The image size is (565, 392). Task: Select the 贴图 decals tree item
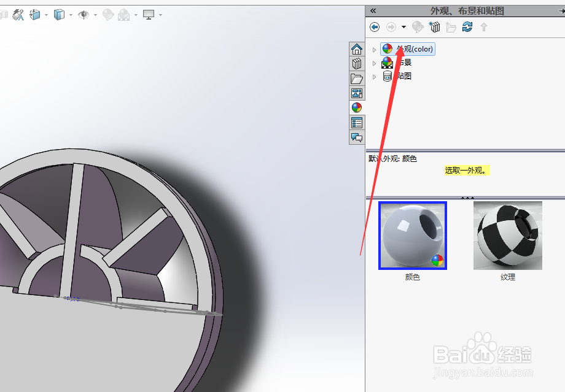[397, 76]
